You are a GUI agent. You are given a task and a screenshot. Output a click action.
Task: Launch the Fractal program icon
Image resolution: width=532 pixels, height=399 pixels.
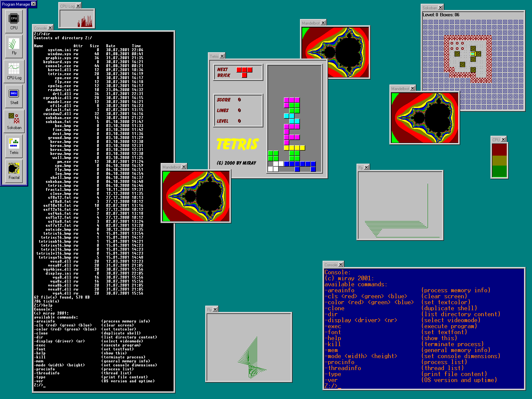tap(14, 171)
